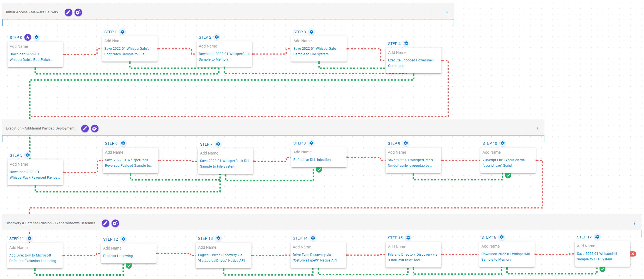Viewport: 644px width, 279px height.
Task: Open three-dot menu for Discovery & Defense Evasion phase
Action: tap(634, 223)
